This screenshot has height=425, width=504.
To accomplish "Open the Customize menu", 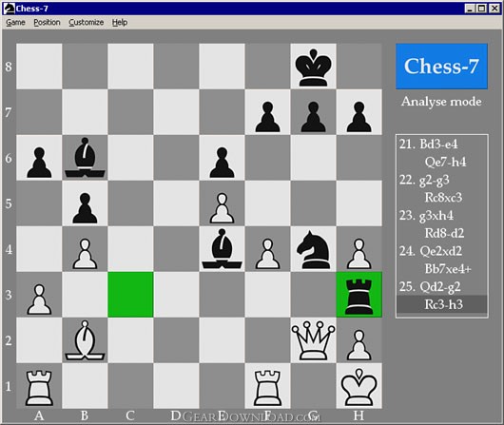I will pyautogui.click(x=87, y=23).
